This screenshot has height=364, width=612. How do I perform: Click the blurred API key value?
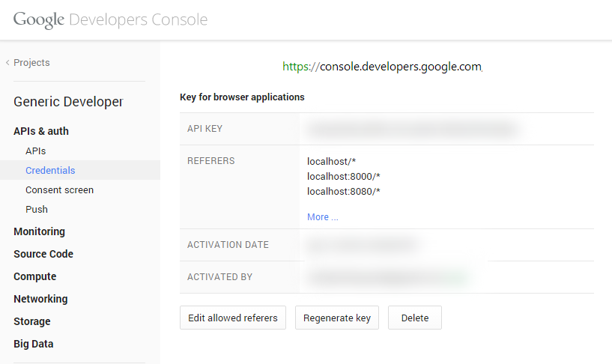click(413, 129)
